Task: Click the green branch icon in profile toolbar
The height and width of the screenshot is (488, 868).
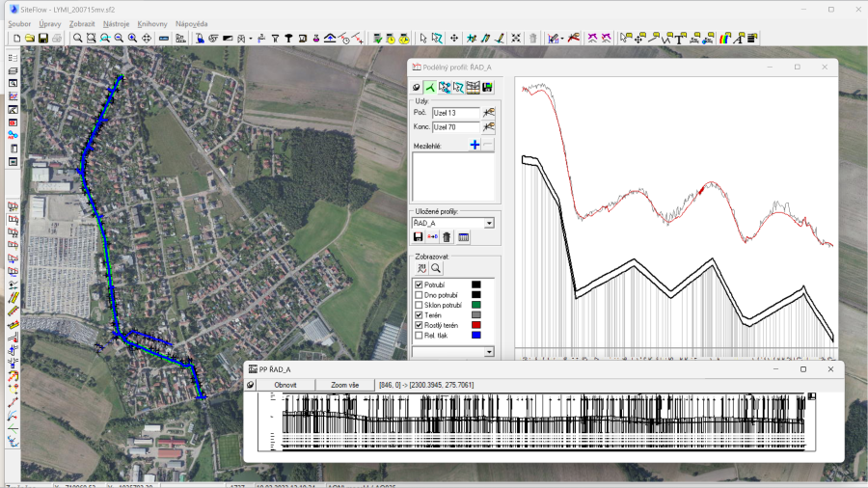Action: point(430,87)
